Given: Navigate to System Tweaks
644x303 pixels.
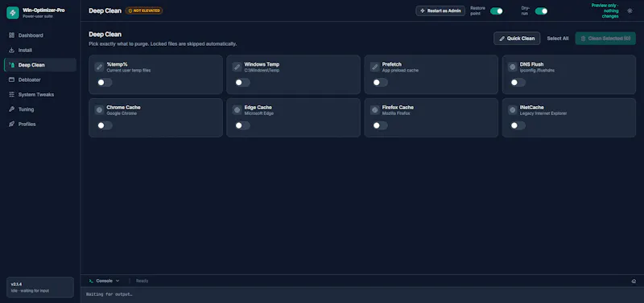Looking at the screenshot, I should (x=40, y=94).
